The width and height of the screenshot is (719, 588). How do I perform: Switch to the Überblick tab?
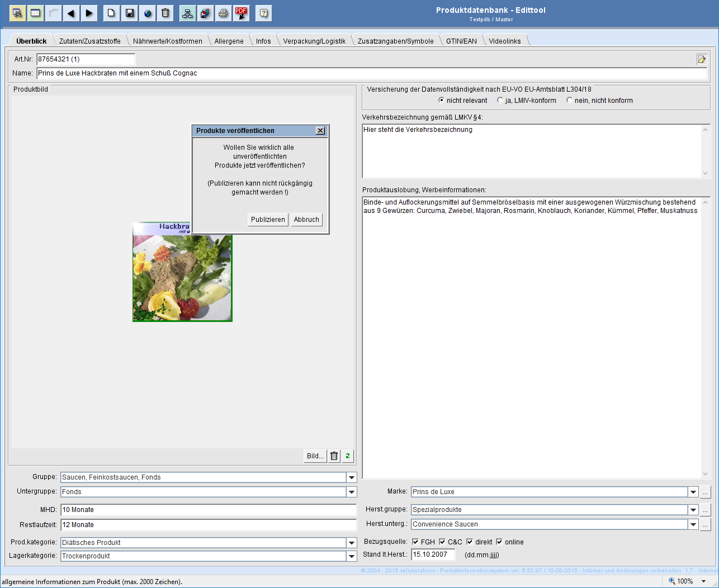(x=31, y=41)
